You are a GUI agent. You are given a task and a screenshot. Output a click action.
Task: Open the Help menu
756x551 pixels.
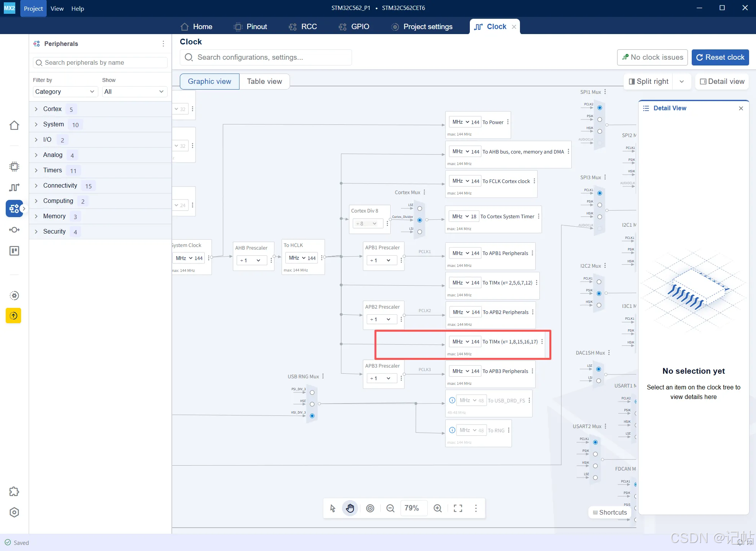pos(78,8)
